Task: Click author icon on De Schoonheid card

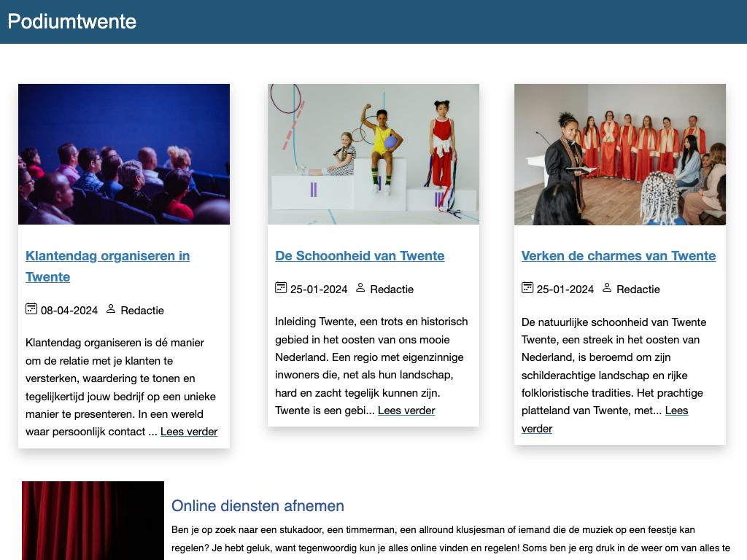Action: [x=360, y=288]
